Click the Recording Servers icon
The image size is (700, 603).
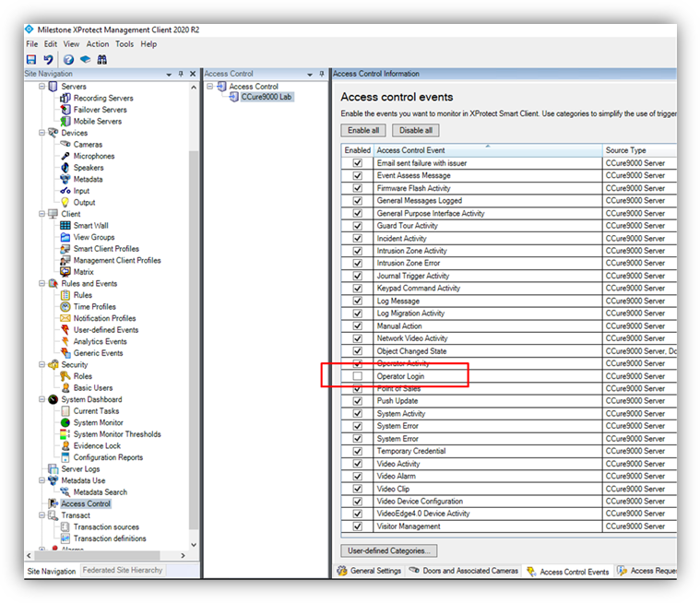65,98
